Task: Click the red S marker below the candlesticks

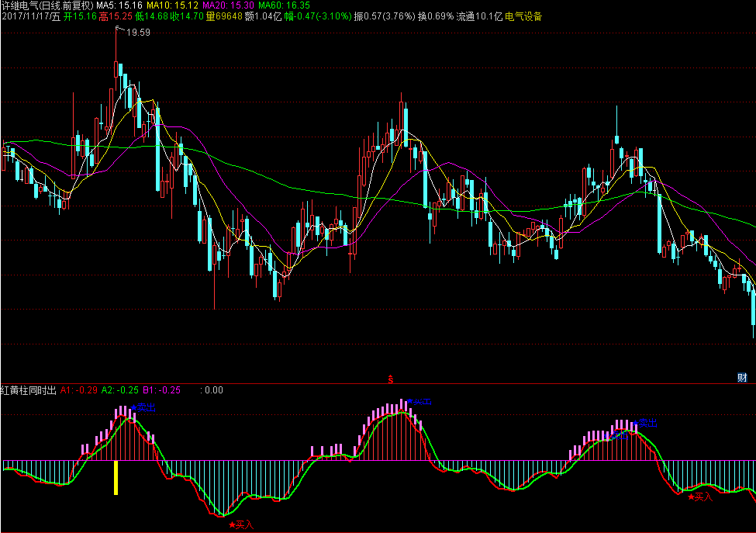Action: pyautogui.click(x=391, y=379)
